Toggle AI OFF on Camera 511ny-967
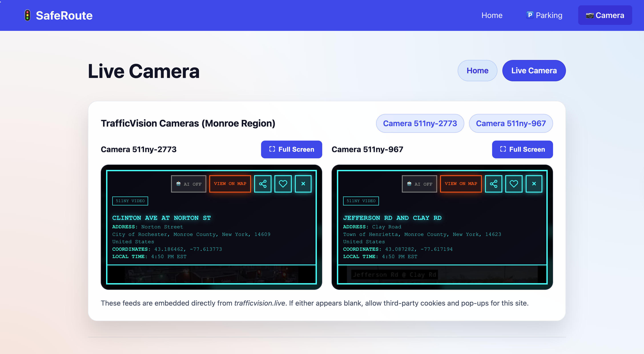 click(419, 184)
